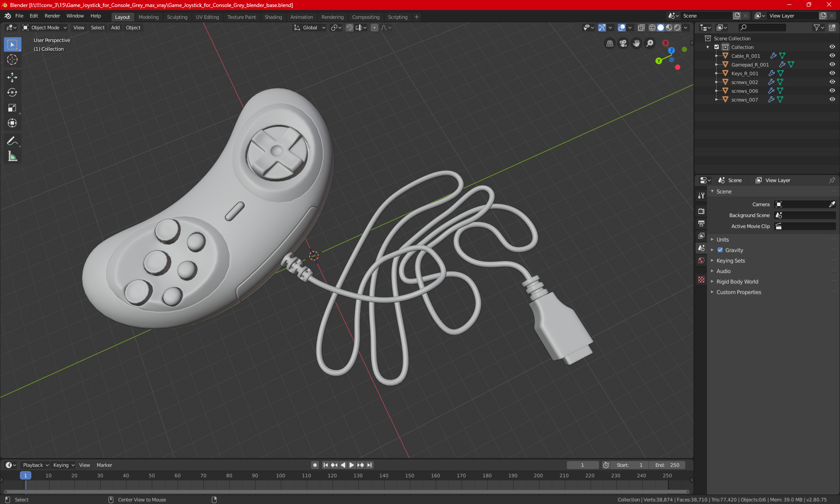Open Global transform orientation dropdown
Screen dimensions: 840x504
tap(309, 28)
